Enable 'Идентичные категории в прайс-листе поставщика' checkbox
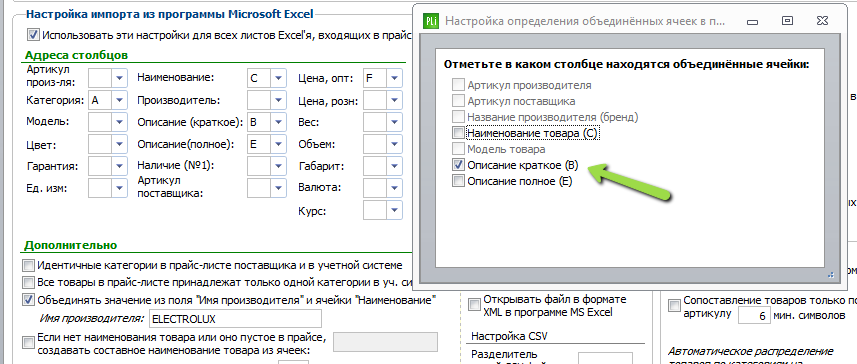Screen dimensions: 857x364 click(28, 266)
